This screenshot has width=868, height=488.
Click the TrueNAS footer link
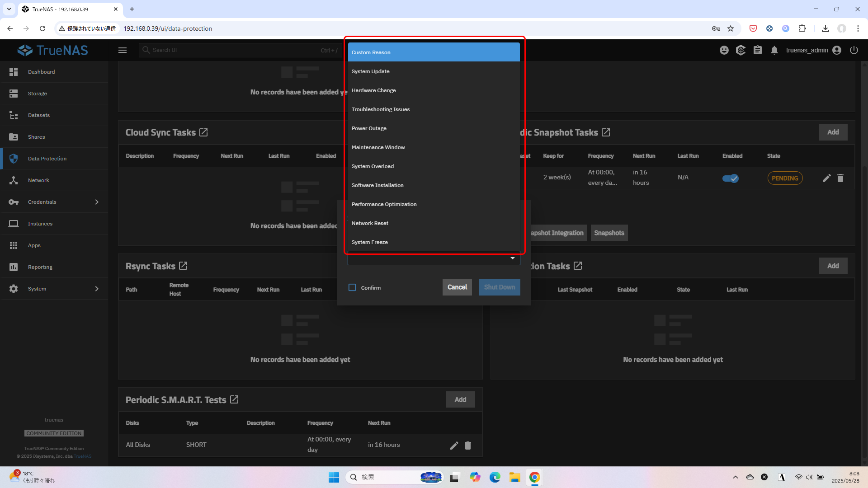coord(82,456)
